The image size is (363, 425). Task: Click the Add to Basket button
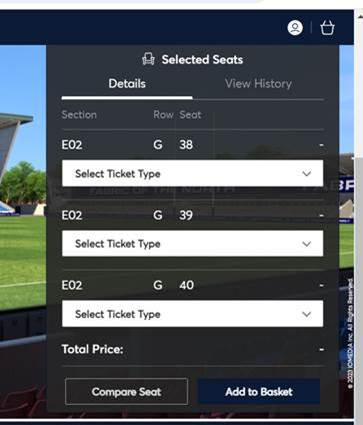(259, 392)
